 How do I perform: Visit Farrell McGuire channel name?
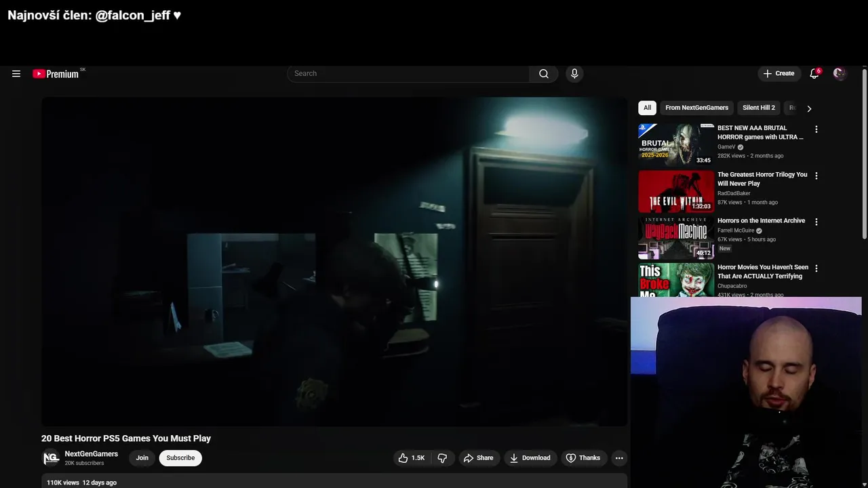[736, 230]
